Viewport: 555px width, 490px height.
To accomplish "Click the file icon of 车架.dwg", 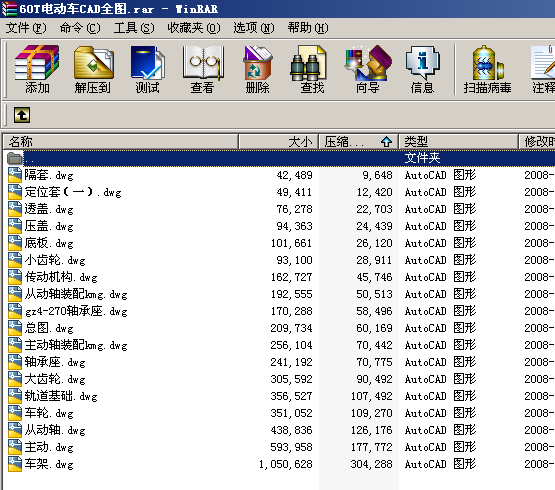I will pyautogui.click(x=15, y=464).
